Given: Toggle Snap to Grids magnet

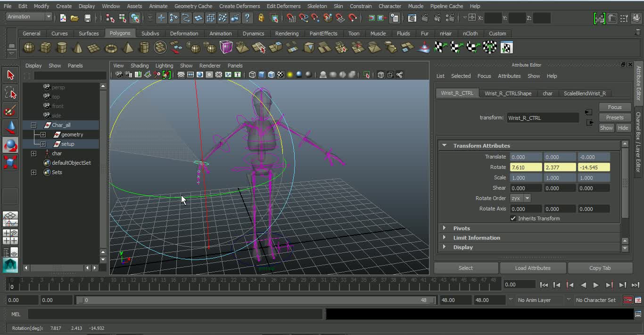Looking at the screenshot, I should 291,18.
